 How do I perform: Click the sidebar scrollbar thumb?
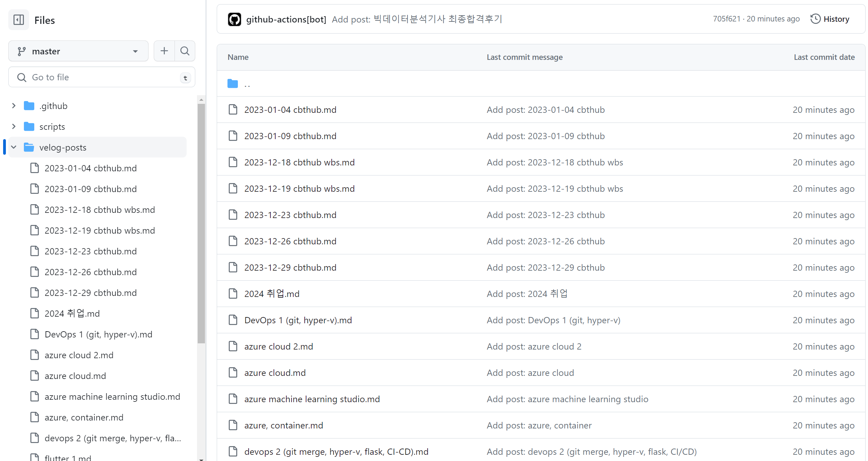pos(201,223)
